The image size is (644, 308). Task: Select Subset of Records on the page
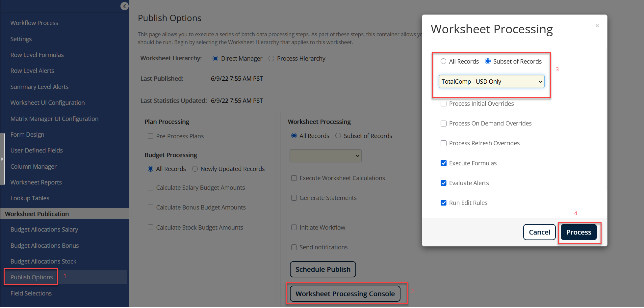[x=338, y=136]
